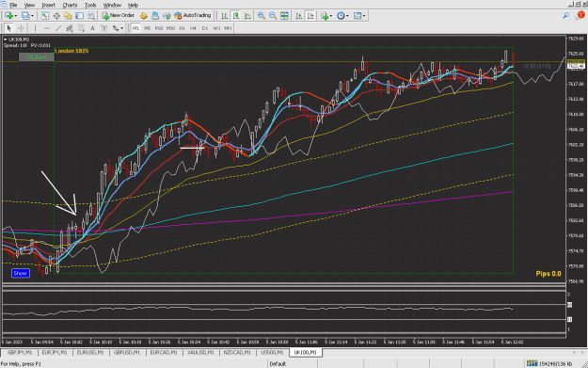Expand the Templates dropdown arrow

click(x=364, y=16)
